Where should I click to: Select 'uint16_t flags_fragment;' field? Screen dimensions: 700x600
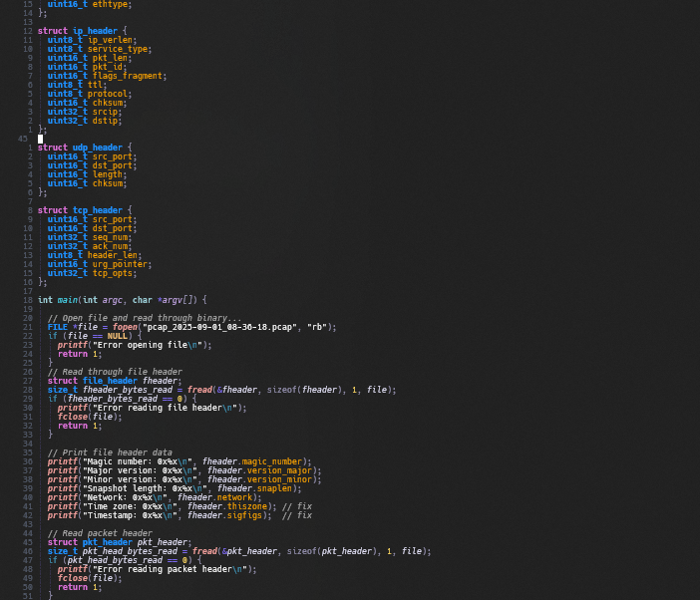click(107, 76)
